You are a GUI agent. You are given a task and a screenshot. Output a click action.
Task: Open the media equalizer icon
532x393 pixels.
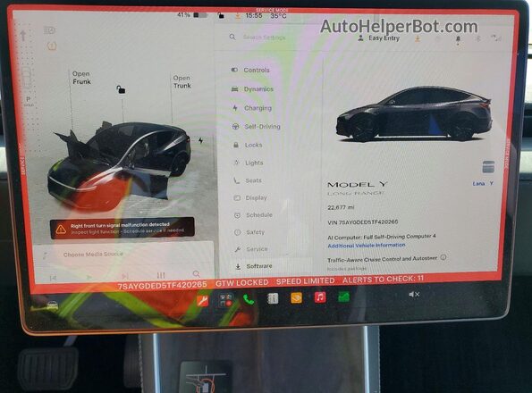[161, 275]
